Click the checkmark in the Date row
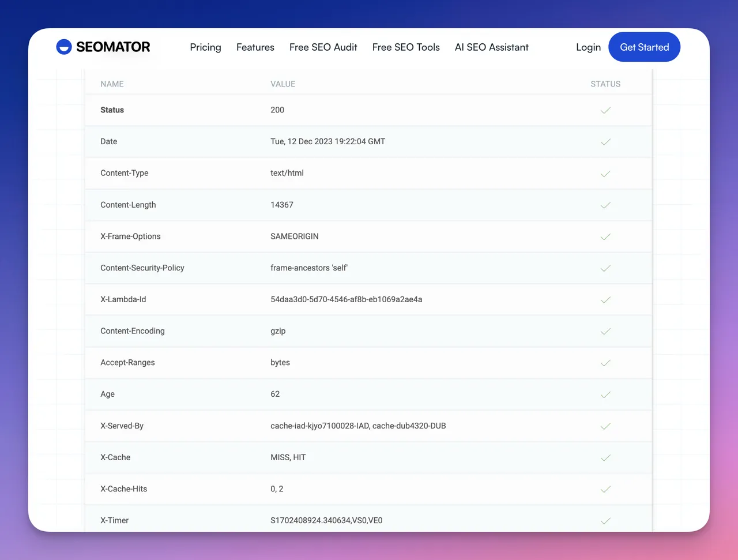This screenshot has width=738, height=560. [605, 142]
